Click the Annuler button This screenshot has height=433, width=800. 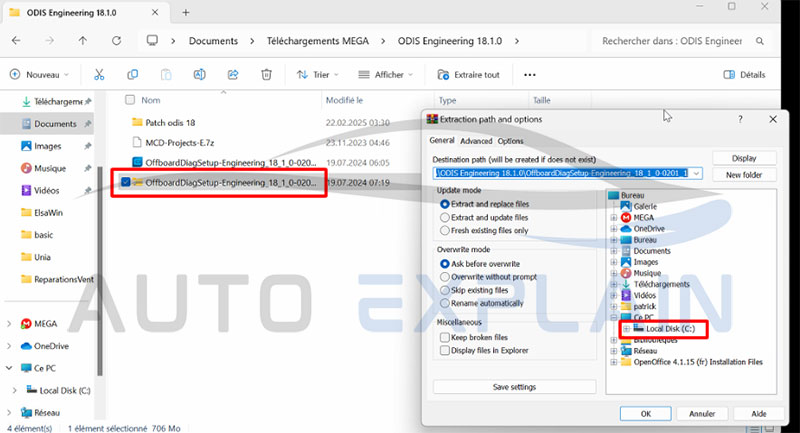(702, 414)
